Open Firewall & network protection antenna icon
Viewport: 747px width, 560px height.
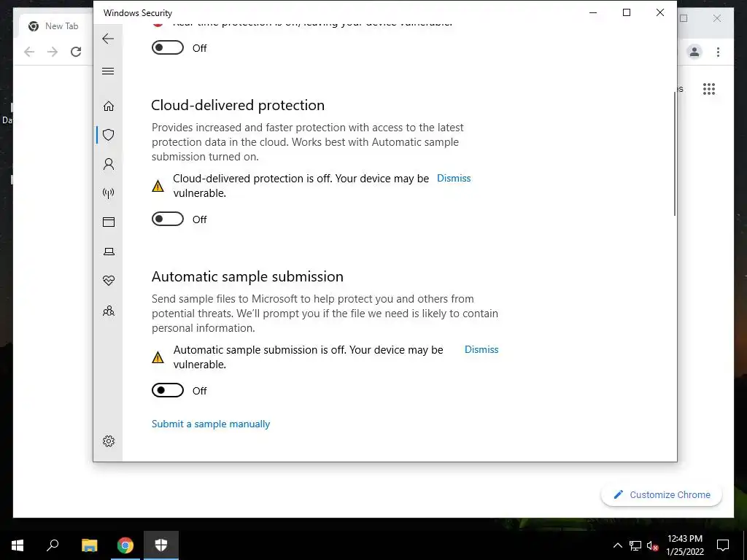109,192
